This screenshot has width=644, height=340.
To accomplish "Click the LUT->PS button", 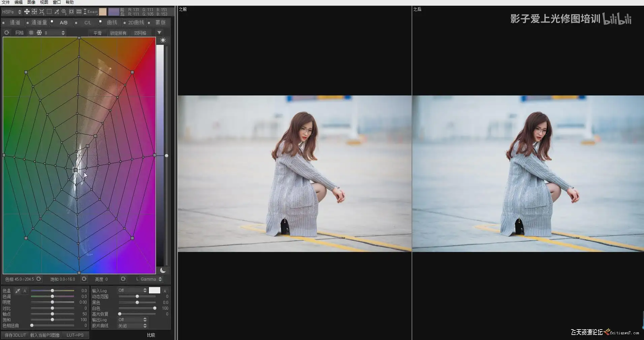I will click(x=75, y=335).
